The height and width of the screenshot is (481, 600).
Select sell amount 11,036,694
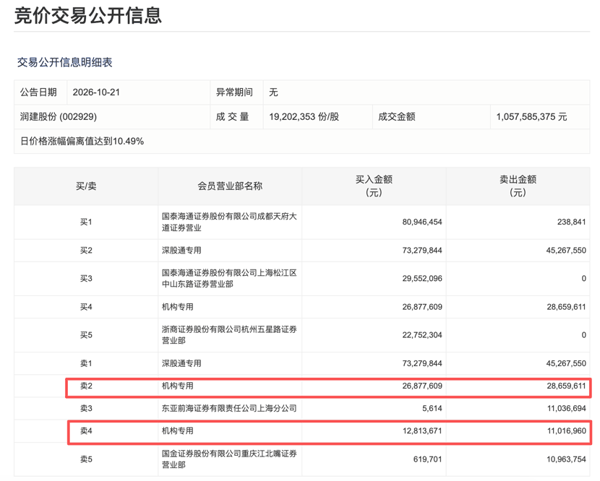point(566,408)
